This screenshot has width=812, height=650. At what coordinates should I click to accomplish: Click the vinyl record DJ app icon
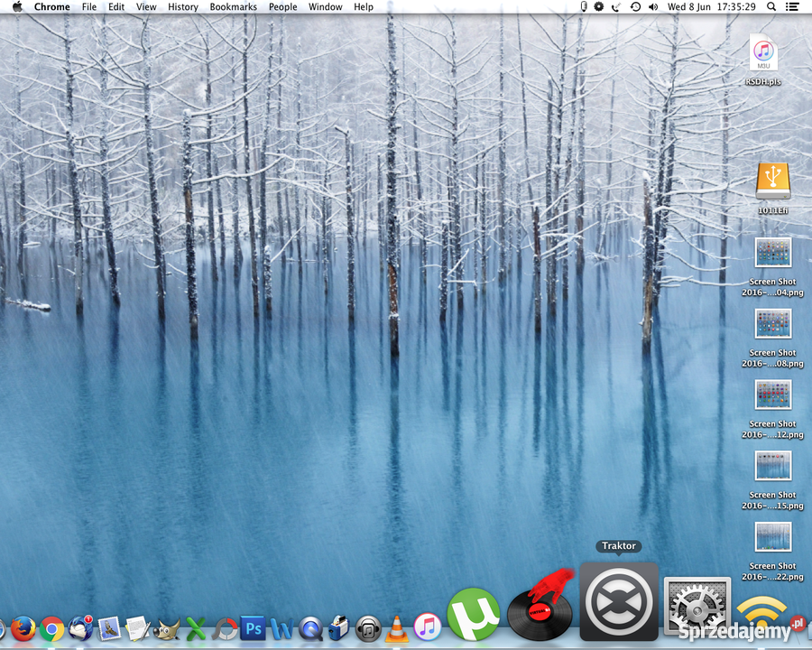[x=539, y=612]
